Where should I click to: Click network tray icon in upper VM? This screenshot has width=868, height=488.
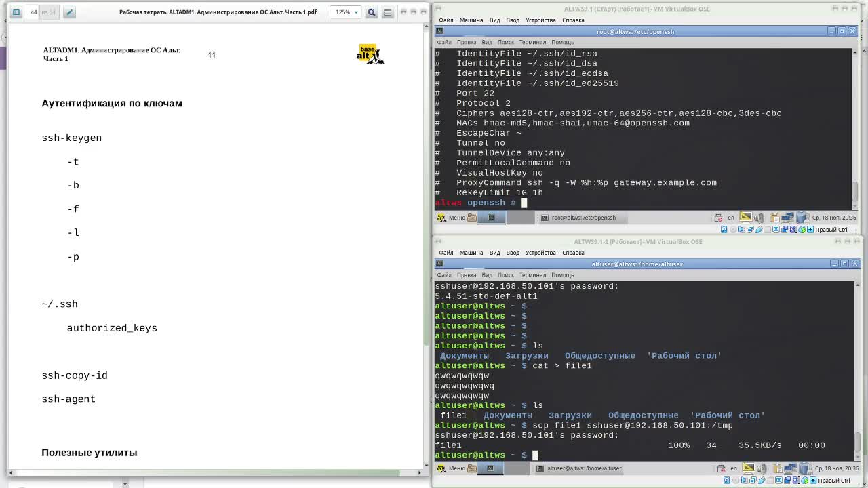click(787, 218)
